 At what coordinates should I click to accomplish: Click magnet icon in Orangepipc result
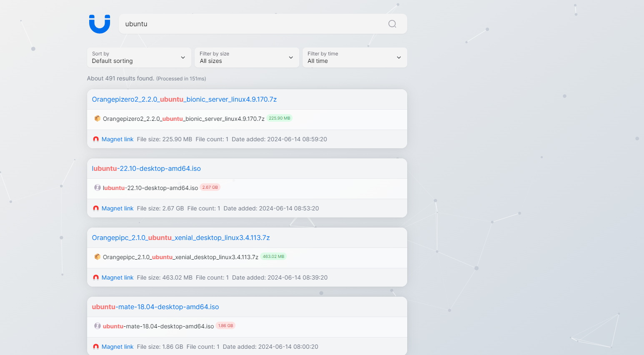(96, 277)
